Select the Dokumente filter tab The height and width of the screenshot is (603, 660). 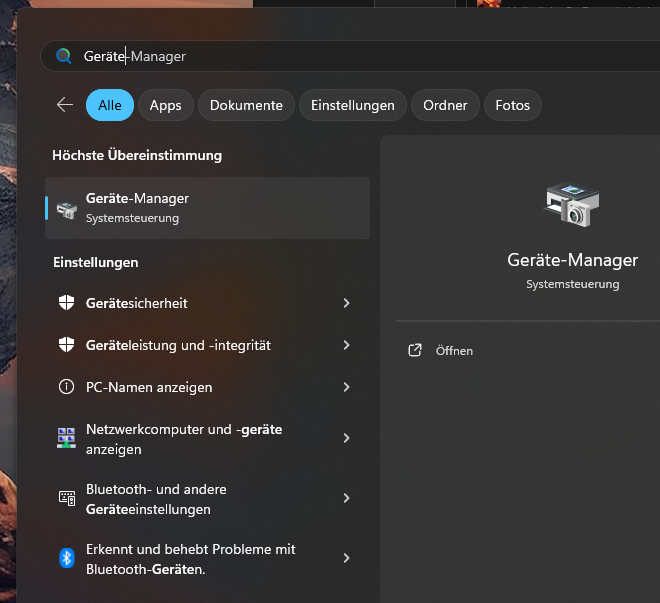(x=247, y=105)
